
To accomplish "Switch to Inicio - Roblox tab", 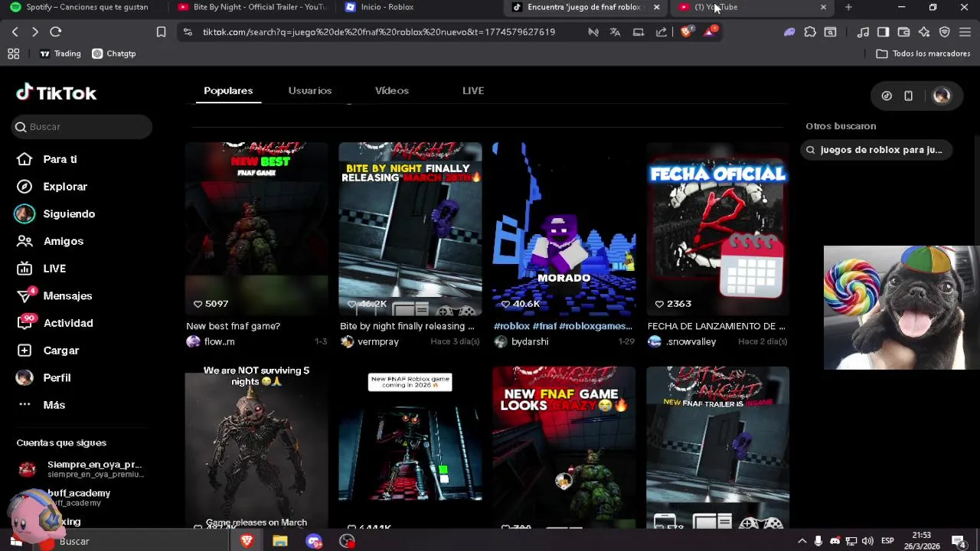I will point(417,7).
